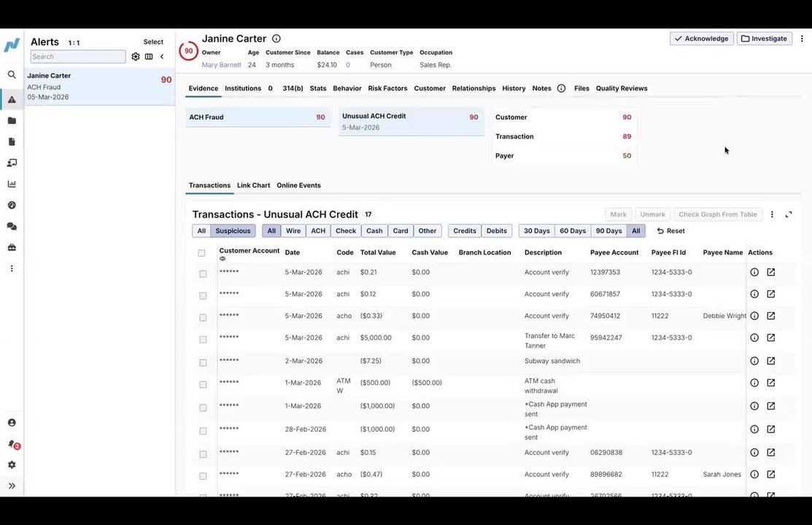Click Select in the Alerts panel

tap(153, 42)
